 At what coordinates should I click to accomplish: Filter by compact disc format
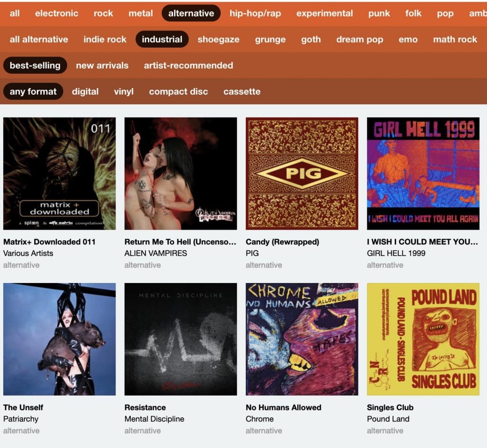(x=179, y=92)
